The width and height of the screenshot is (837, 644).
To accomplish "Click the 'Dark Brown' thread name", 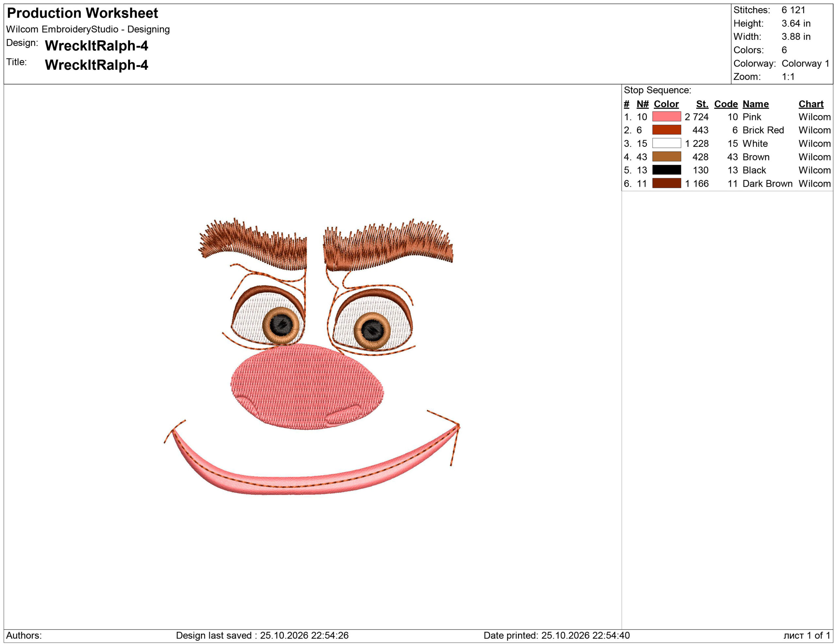I will [x=767, y=183].
